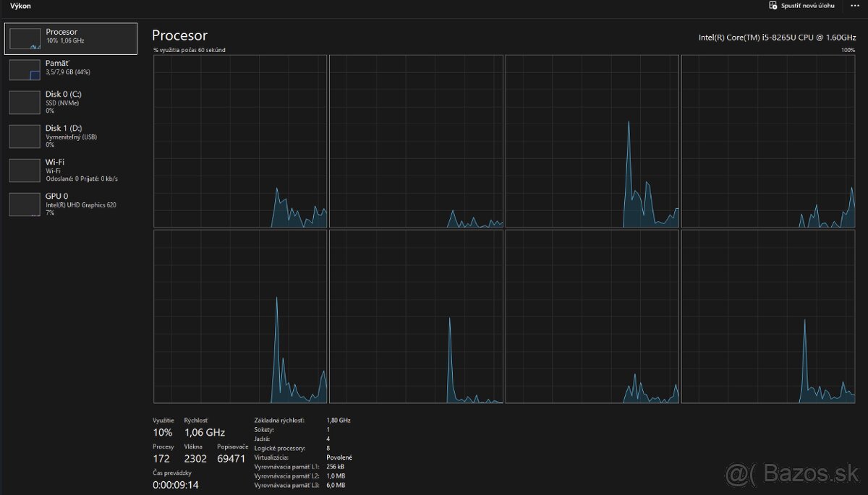
Task: Click the third top-row graph with tallest spike
Action: [592, 142]
